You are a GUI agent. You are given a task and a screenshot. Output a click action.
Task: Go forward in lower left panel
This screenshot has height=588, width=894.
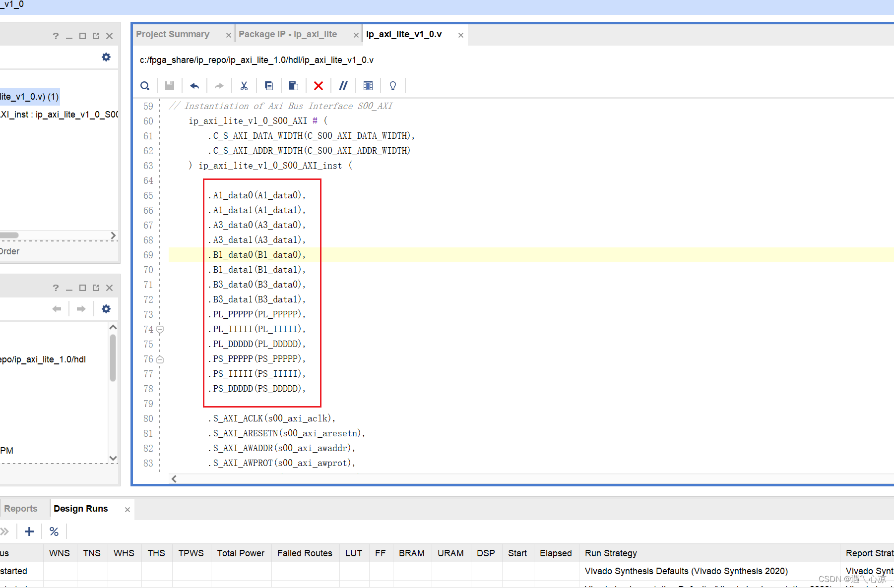click(81, 309)
